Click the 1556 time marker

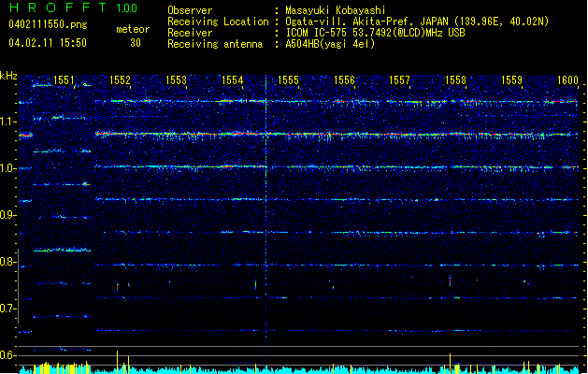tap(344, 80)
